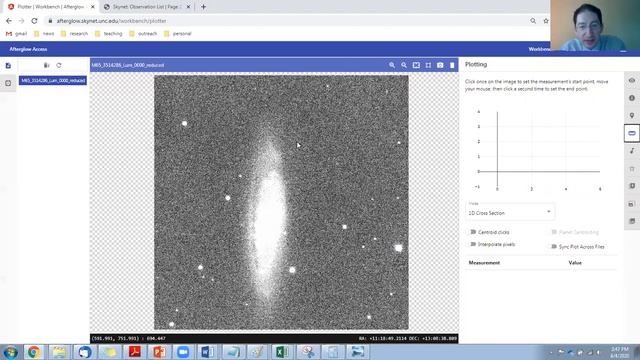Open the second-from-bottom right sidebar tool
Screen dimensions: 640x360
(632, 204)
